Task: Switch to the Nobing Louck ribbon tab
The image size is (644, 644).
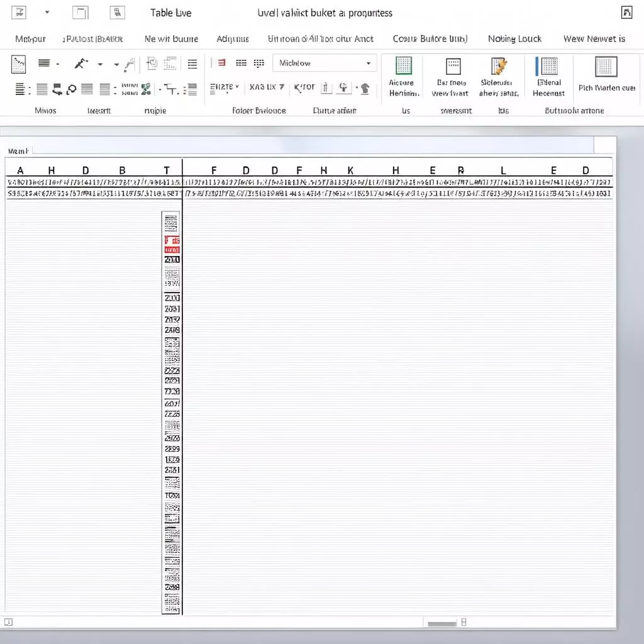Action: click(515, 38)
